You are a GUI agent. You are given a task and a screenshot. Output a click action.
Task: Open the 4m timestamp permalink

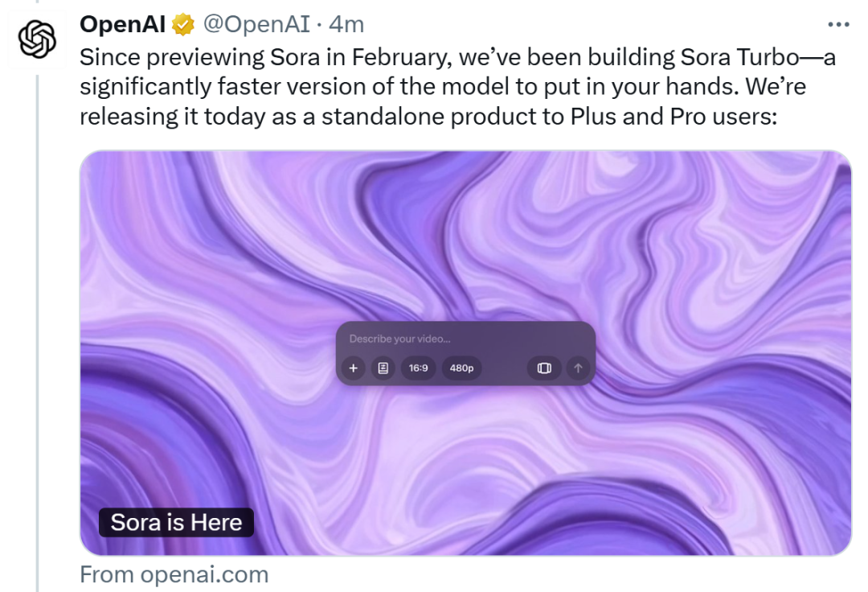[x=346, y=24]
